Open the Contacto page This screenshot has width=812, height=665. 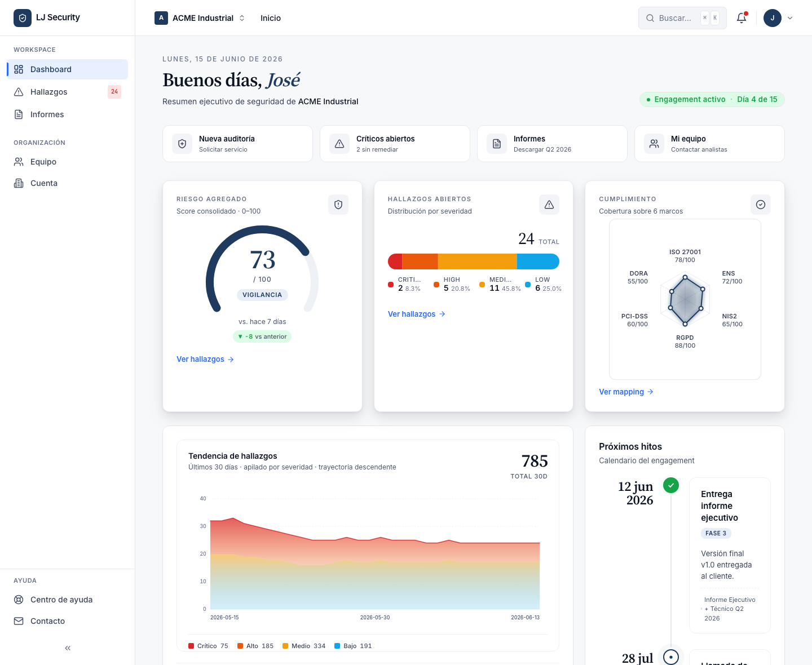pyautogui.click(x=68, y=621)
